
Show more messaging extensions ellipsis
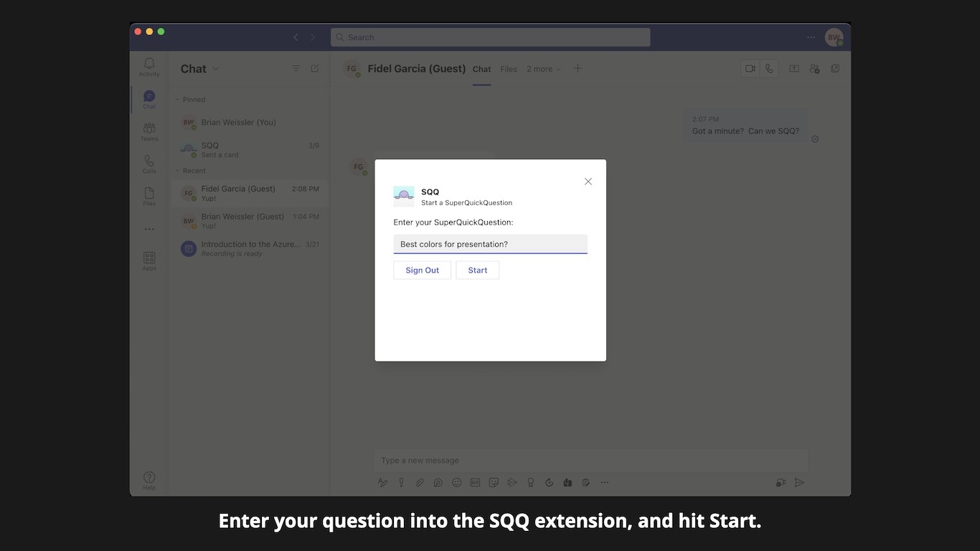pyautogui.click(x=605, y=483)
